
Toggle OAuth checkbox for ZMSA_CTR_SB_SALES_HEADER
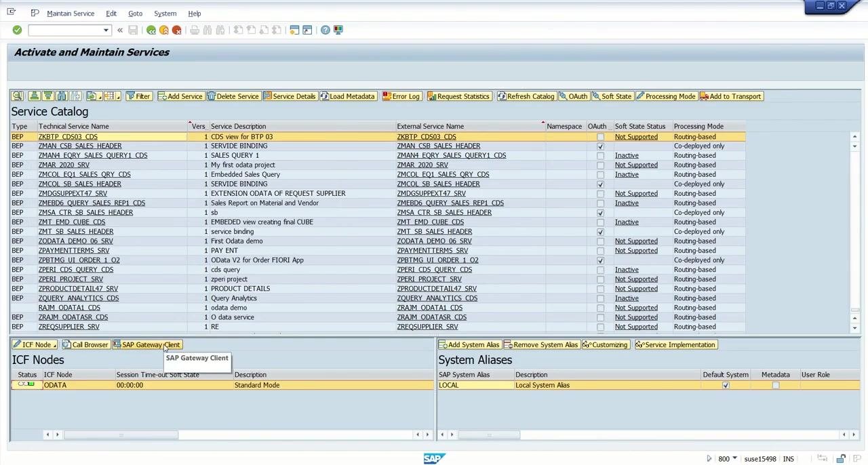(x=600, y=213)
